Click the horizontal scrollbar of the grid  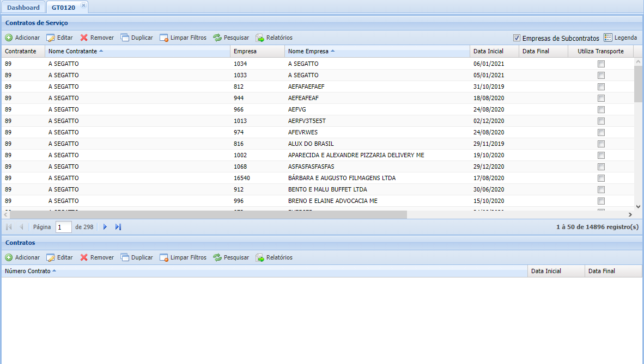click(208, 214)
